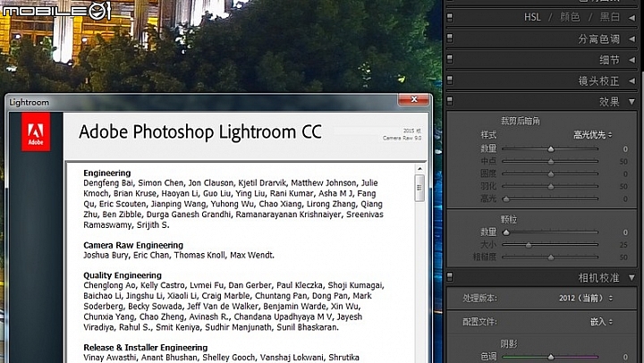Expand the 细节 panel triangle

click(631, 60)
